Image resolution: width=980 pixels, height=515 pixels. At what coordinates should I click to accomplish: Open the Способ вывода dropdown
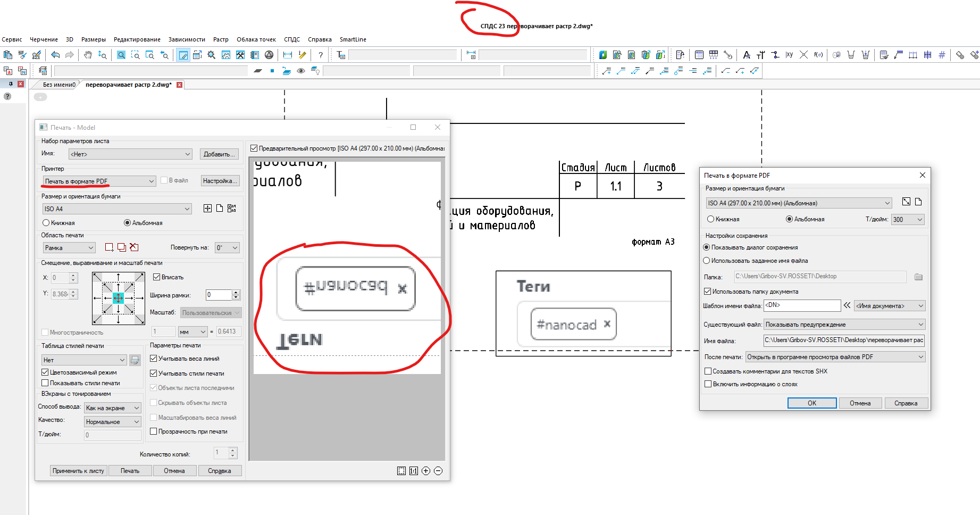click(x=113, y=408)
